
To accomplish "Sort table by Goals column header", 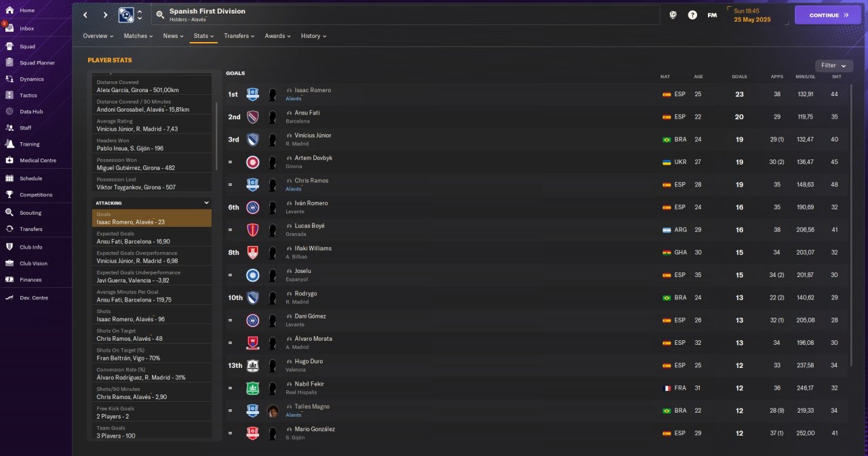I will click(x=739, y=77).
